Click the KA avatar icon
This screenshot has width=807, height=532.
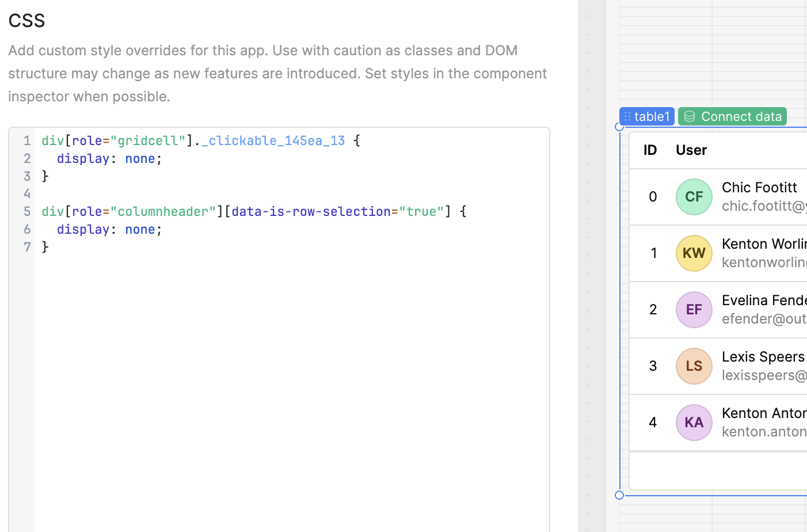(694, 423)
